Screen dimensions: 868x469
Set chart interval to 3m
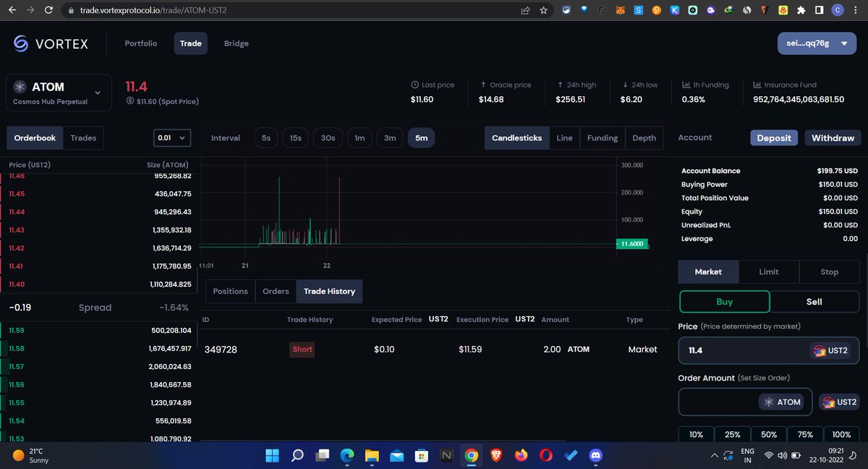(390, 138)
